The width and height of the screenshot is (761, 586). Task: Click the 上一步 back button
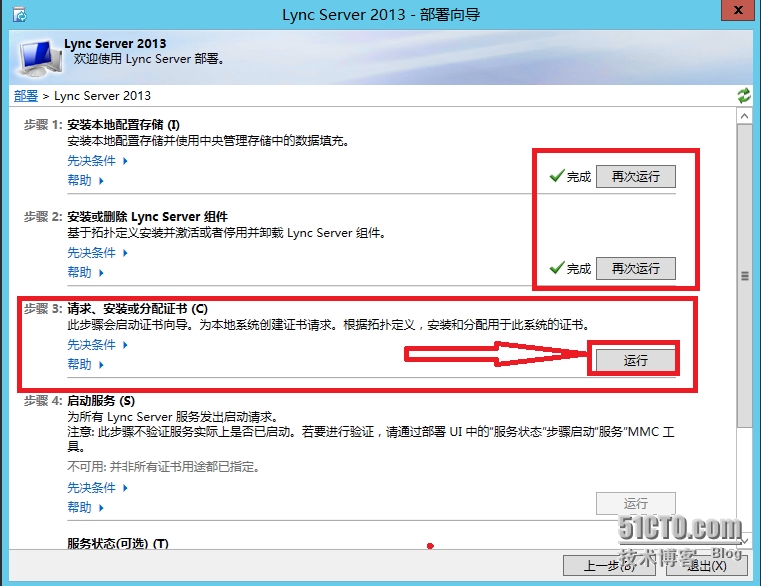tap(609, 565)
